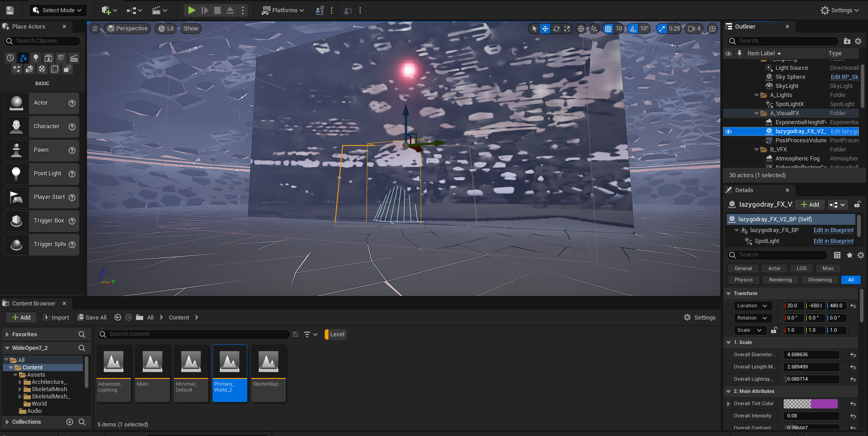Click the Overall Diameter value slider field
The width and height of the screenshot is (868, 436).
point(811,355)
